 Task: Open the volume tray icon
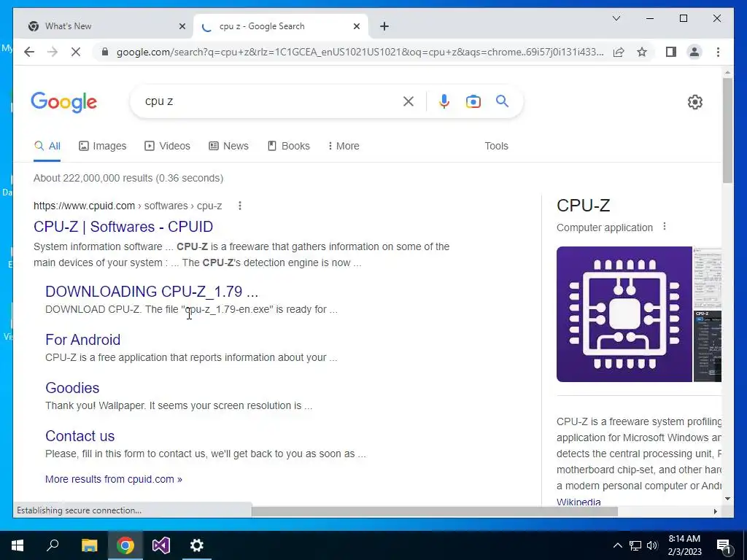pos(652,545)
